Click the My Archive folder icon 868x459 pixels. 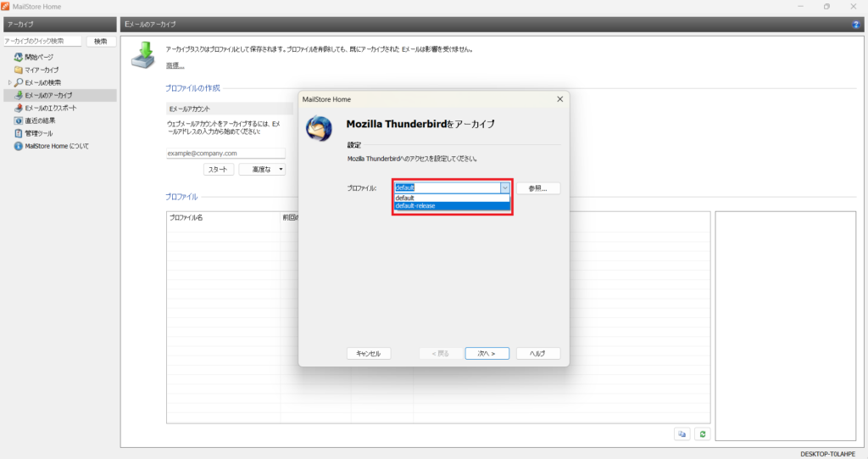click(x=19, y=70)
